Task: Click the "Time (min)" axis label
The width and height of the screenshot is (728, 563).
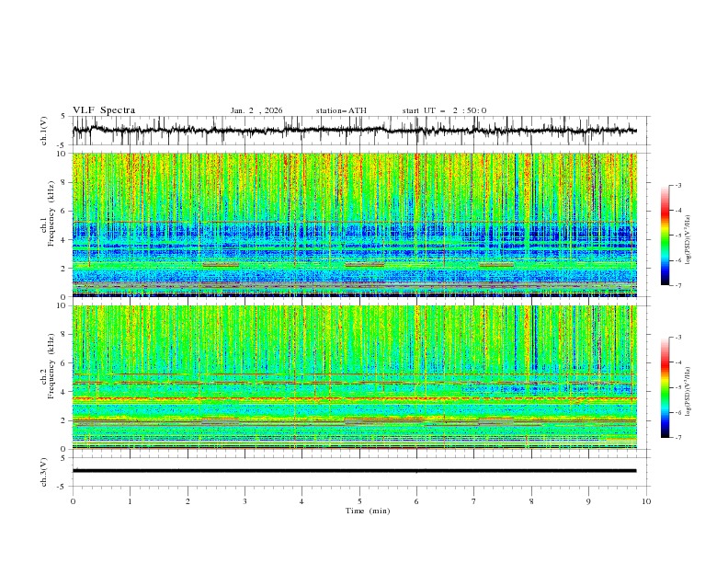Action: click(368, 511)
